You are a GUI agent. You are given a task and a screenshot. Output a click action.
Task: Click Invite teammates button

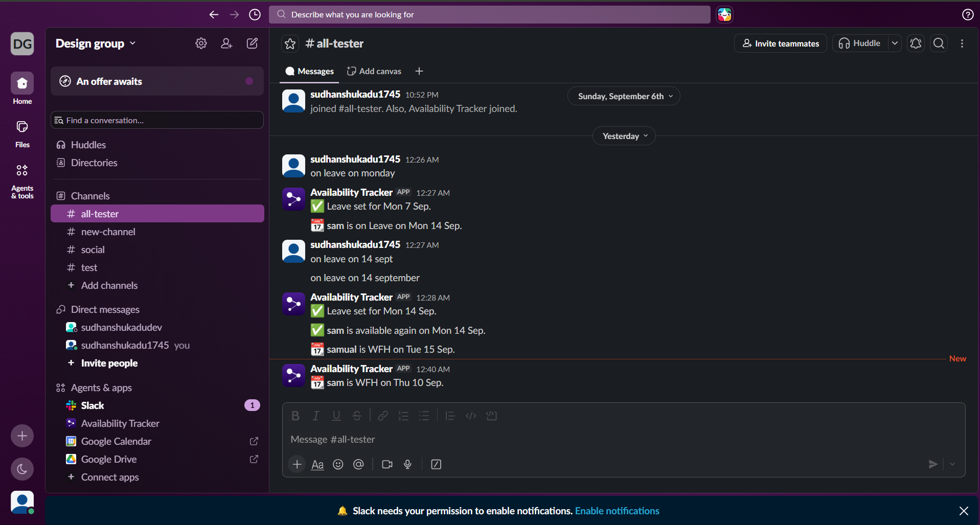(x=781, y=43)
